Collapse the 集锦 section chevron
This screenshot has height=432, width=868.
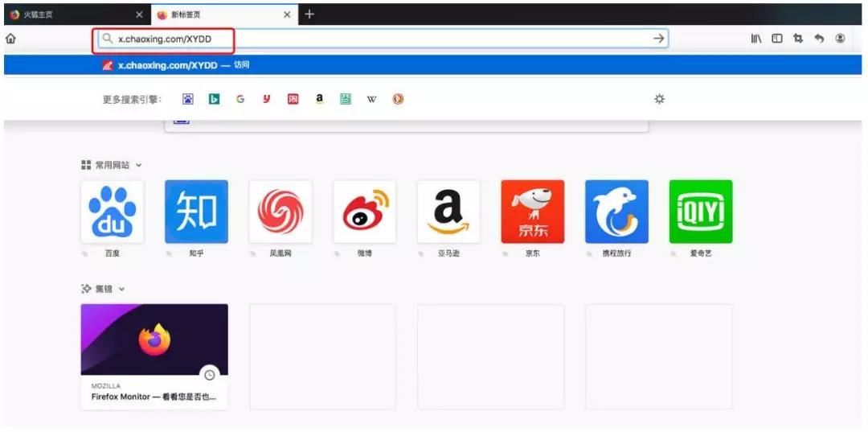(122, 289)
